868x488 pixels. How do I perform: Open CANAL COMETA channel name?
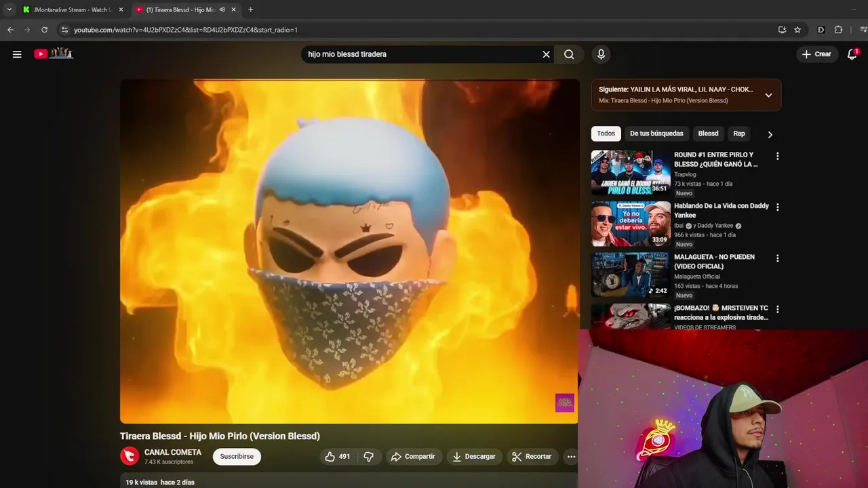coord(173,452)
